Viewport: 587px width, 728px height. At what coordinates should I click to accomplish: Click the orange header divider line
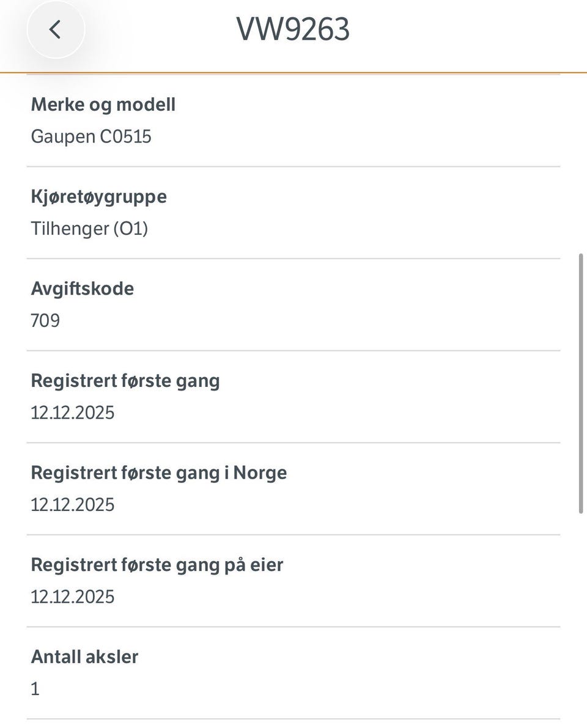click(293, 73)
